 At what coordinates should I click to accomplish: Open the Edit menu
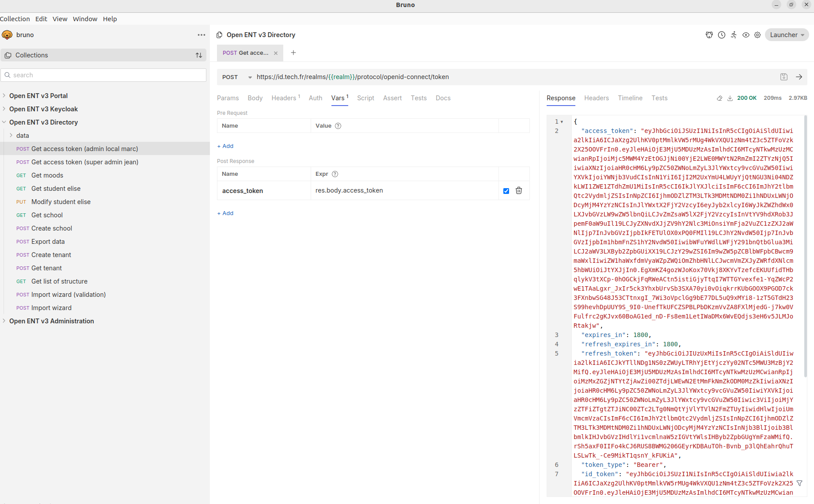41,19
